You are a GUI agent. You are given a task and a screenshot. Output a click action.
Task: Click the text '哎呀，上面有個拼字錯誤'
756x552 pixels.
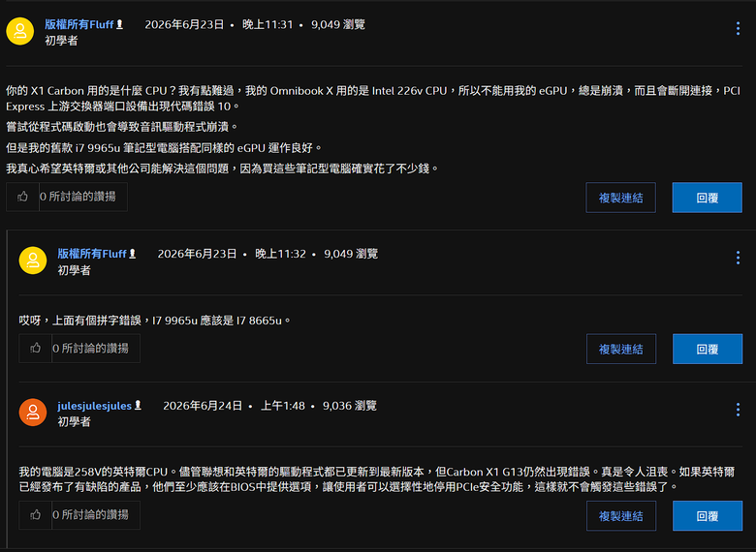(x=80, y=321)
